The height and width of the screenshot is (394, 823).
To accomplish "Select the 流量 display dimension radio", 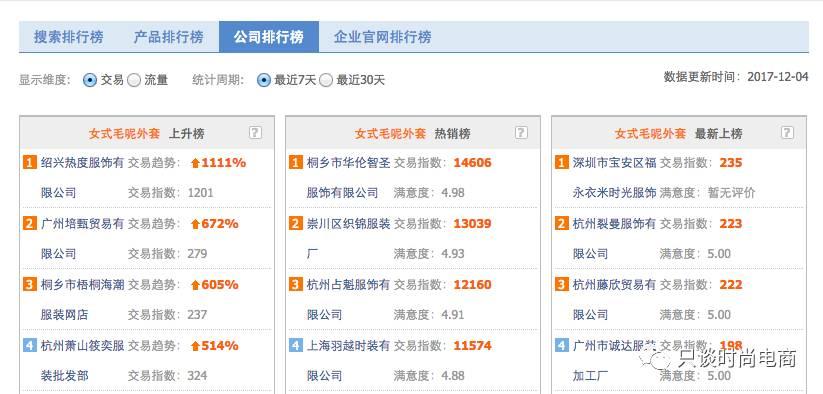I will click(134, 80).
